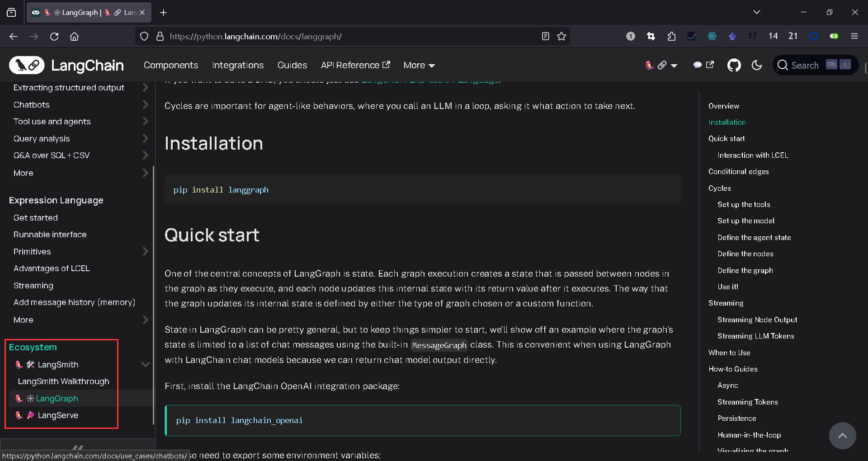Open LangChain GitHub repository icon

click(x=734, y=66)
